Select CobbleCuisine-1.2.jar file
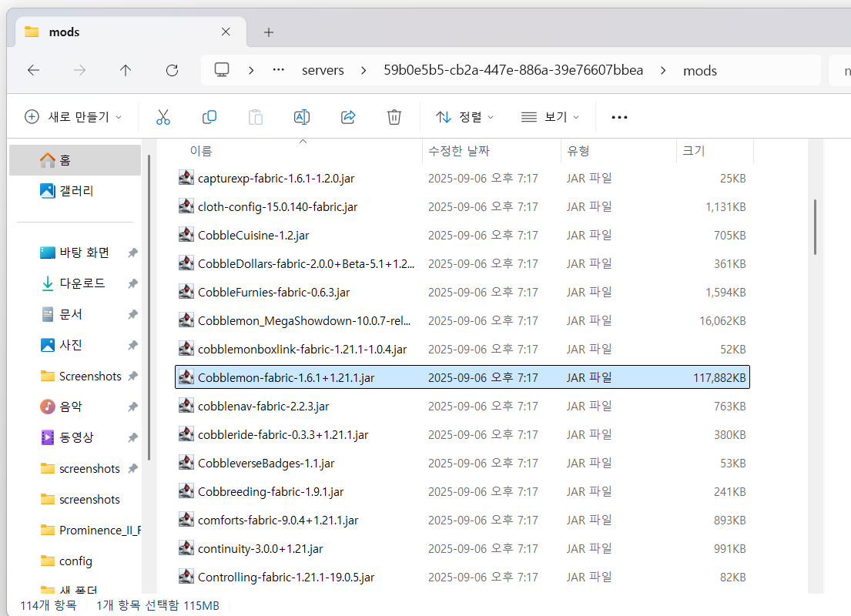Image resolution: width=851 pixels, height=616 pixels. [462, 236]
